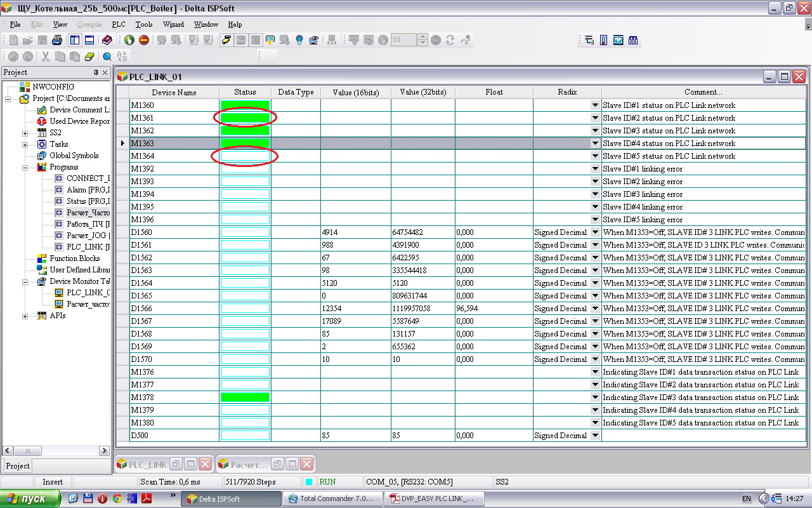Screen dimensions: 812x508
Task: Open Radix dropdown for D500 row
Action: 595,436
